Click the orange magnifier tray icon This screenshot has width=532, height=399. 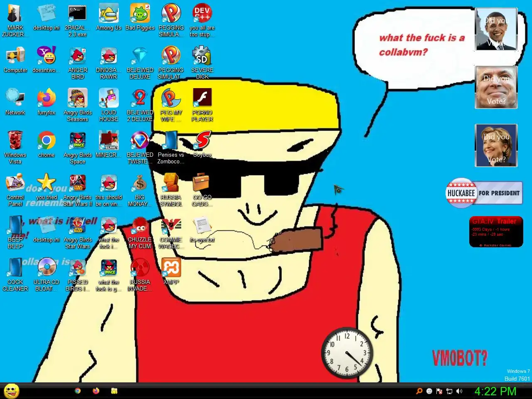click(419, 391)
